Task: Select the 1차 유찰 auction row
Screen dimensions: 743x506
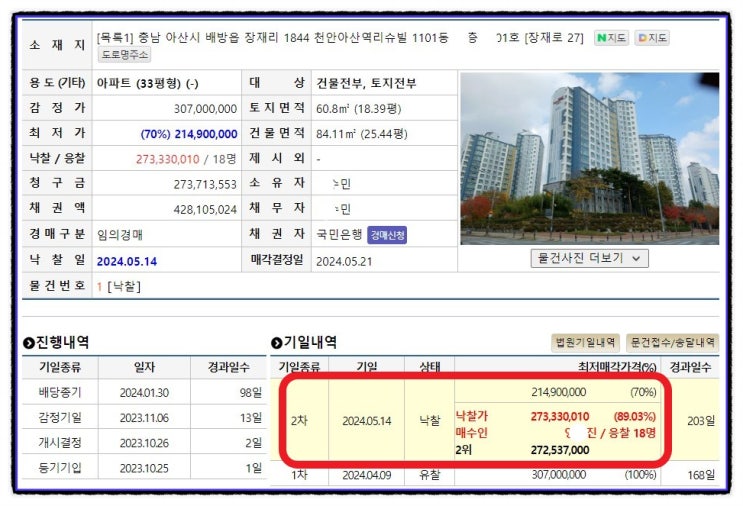Action: point(495,475)
